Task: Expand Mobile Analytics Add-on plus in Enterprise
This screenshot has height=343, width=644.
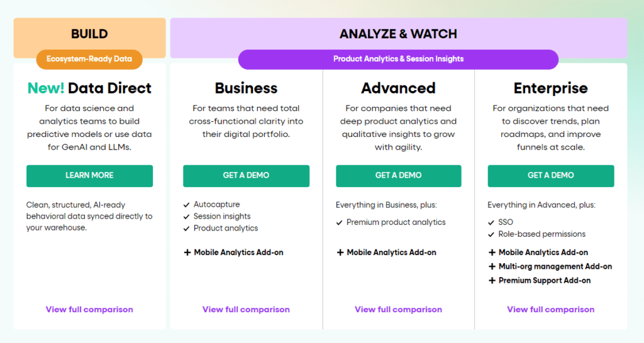Action: click(x=492, y=253)
